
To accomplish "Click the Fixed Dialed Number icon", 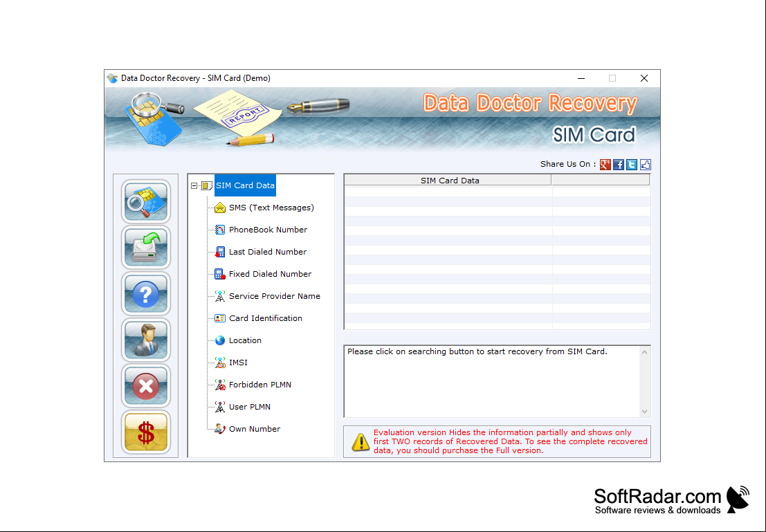I will click(x=220, y=274).
